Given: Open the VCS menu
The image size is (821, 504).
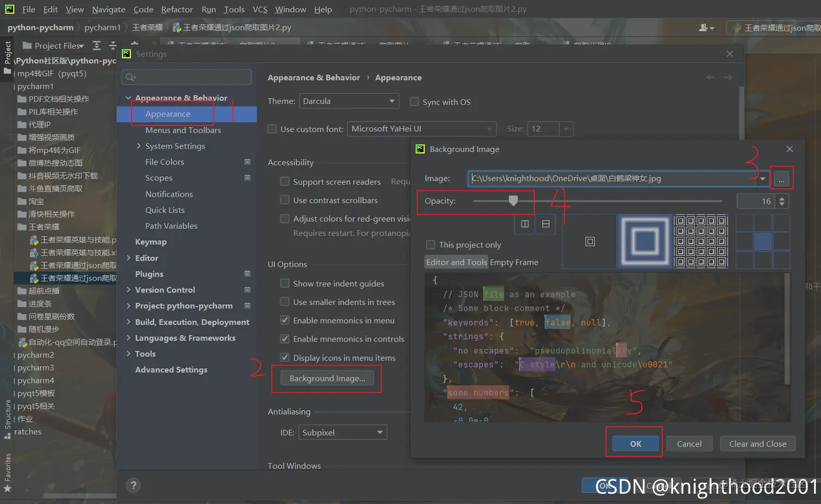Looking at the screenshot, I should coord(260,9).
